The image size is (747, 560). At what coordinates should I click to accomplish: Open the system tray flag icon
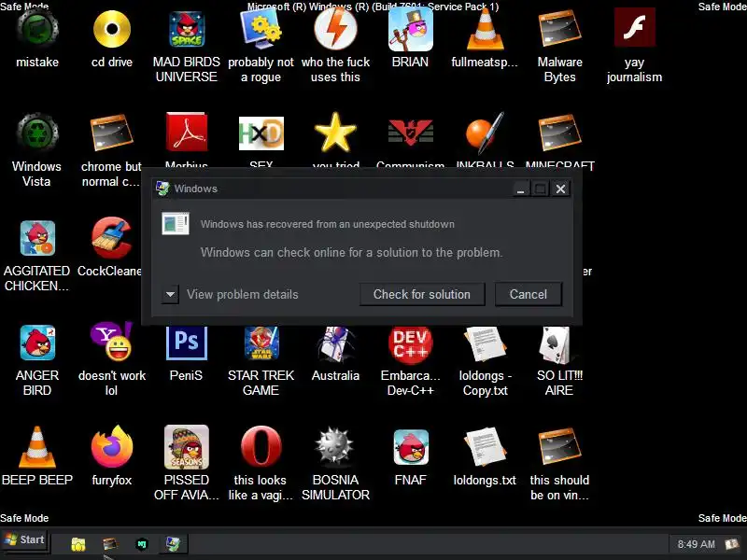click(731, 544)
